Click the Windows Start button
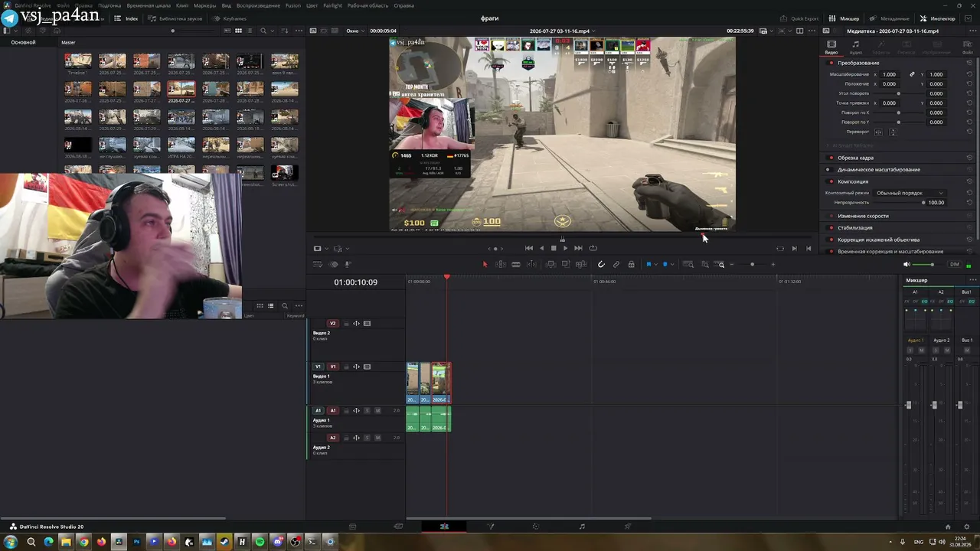Screen dimensions: 980x551 (11, 543)
